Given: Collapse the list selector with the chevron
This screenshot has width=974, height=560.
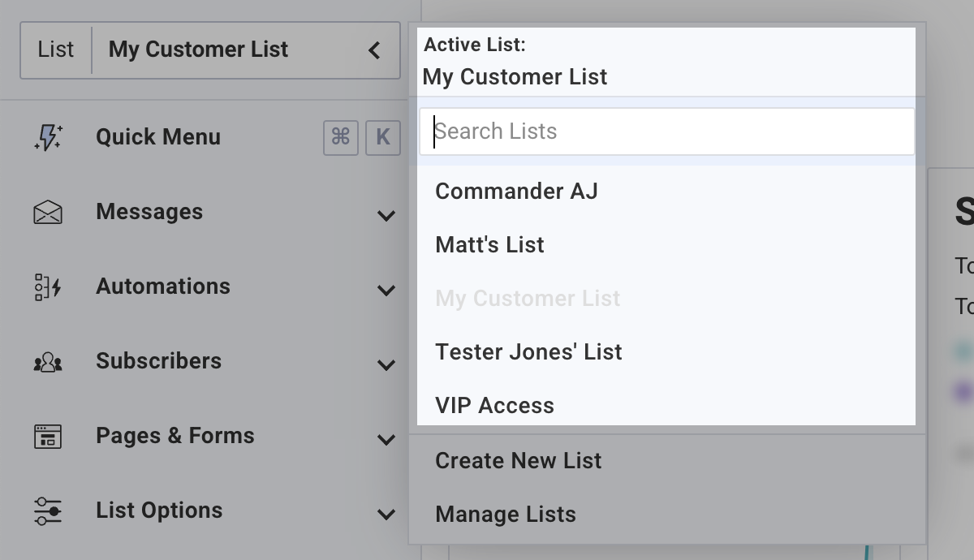Looking at the screenshot, I should point(374,50).
